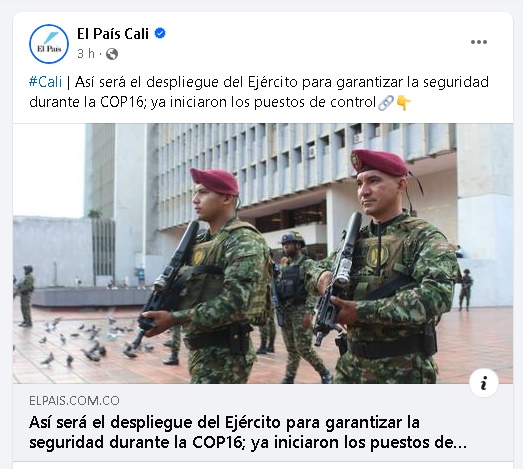
Task: Click the pigeons in the article photo
Action: click(92, 340)
